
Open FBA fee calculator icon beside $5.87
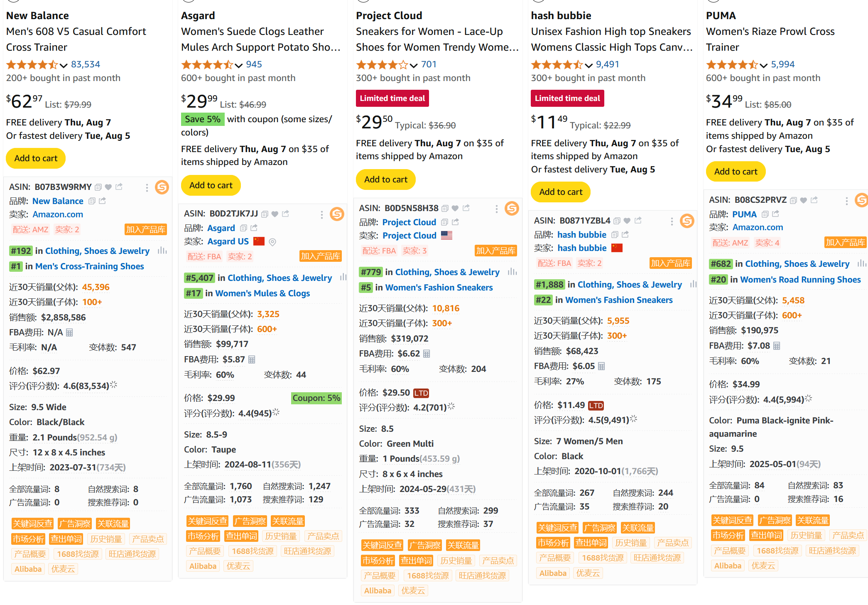[252, 359]
